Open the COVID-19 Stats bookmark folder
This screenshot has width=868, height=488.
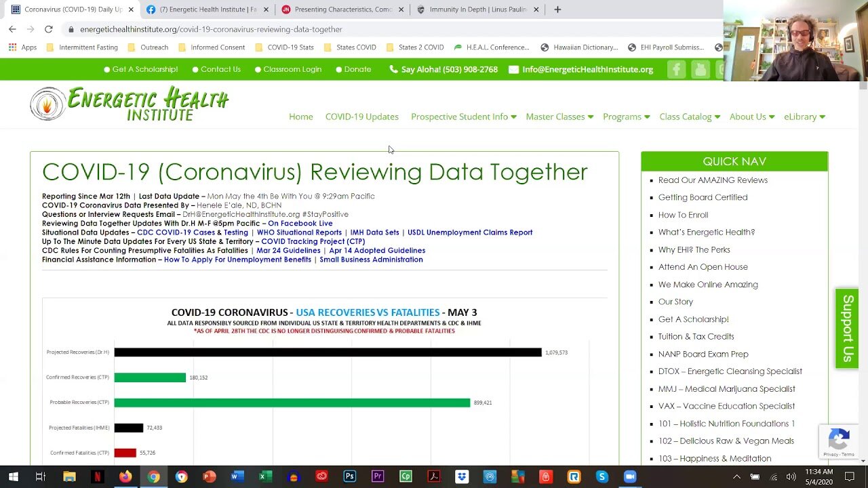click(x=284, y=47)
